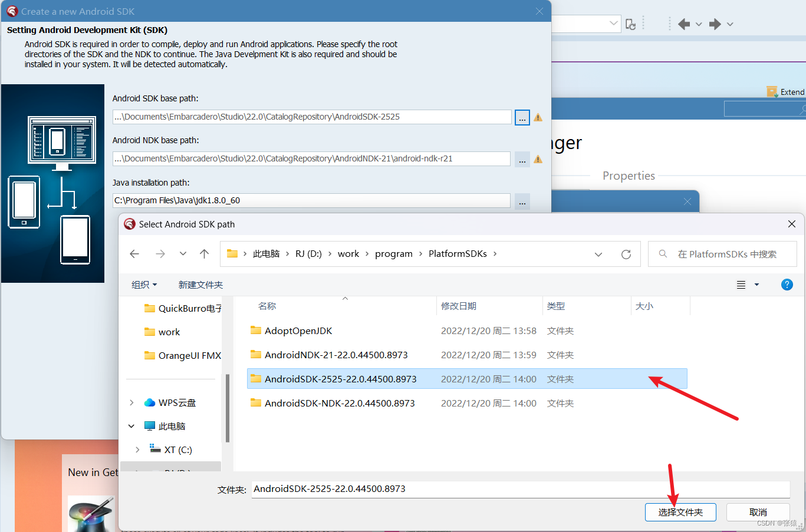Go up one folder level in the dialog
This screenshot has width=806, height=532.
pos(204,253)
